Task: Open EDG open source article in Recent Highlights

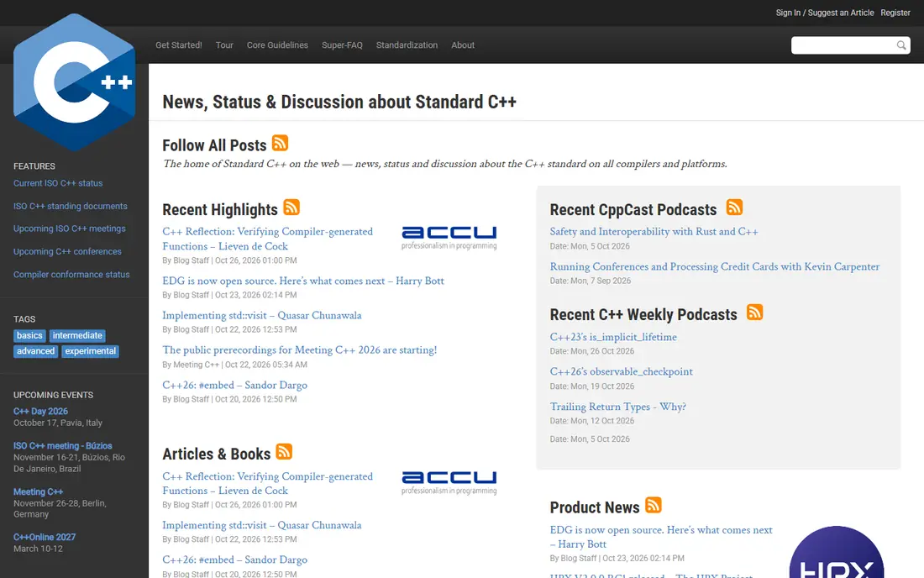Action: tap(303, 281)
